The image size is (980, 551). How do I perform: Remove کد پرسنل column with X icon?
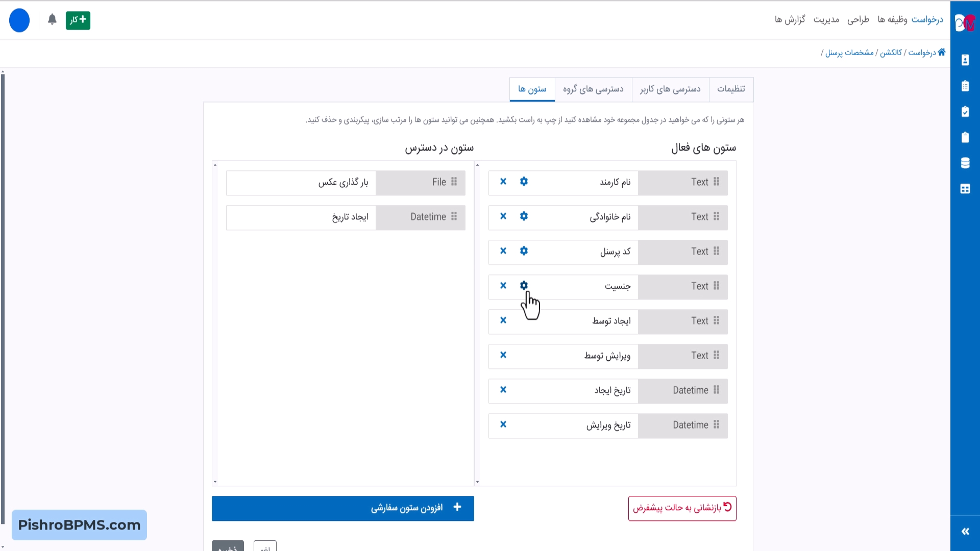503,251
